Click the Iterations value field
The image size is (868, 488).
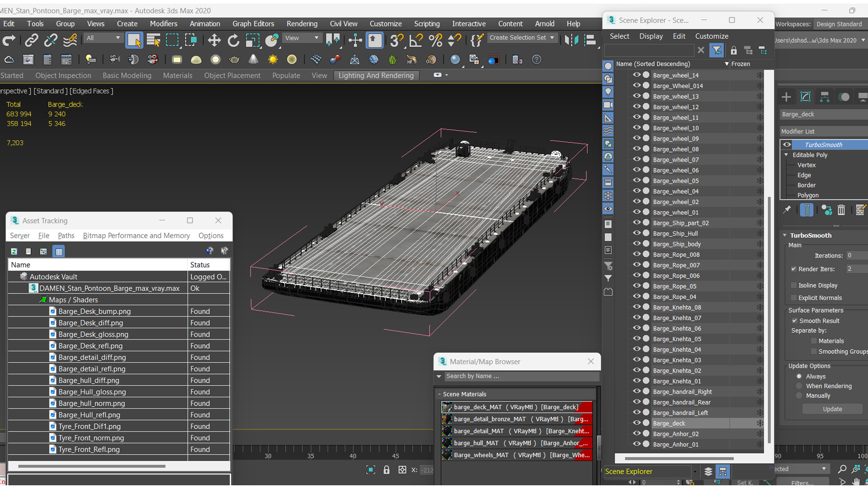pos(857,256)
